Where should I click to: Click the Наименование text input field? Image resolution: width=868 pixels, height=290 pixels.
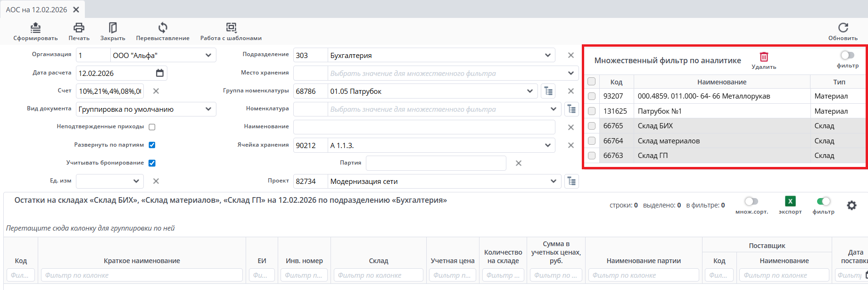coord(424,127)
